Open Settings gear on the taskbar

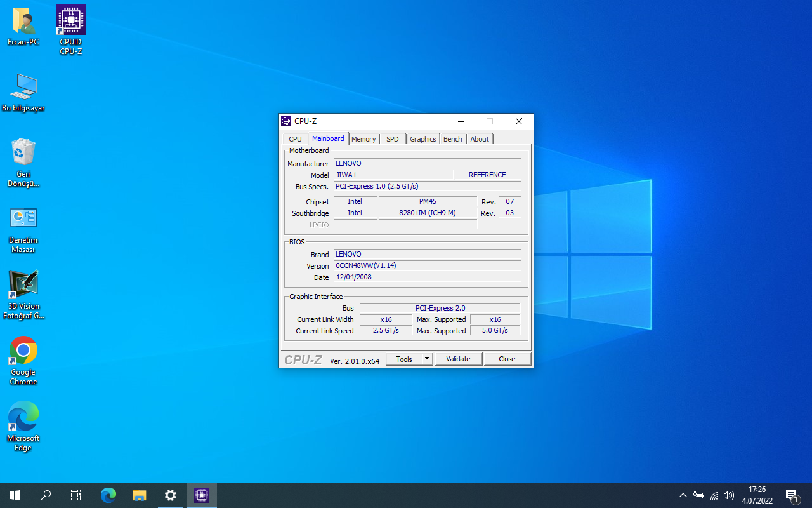pyautogui.click(x=170, y=495)
